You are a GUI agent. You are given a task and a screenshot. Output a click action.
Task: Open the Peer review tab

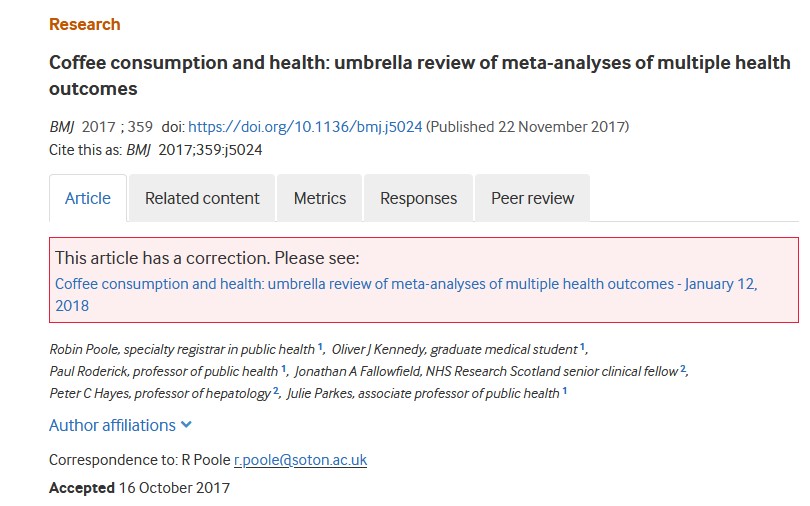(x=532, y=198)
